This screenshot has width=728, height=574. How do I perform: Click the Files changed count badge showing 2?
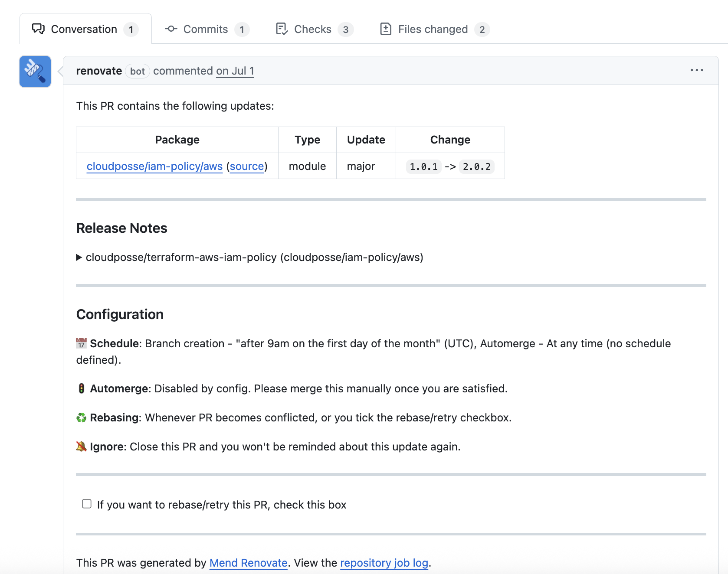pos(482,29)
